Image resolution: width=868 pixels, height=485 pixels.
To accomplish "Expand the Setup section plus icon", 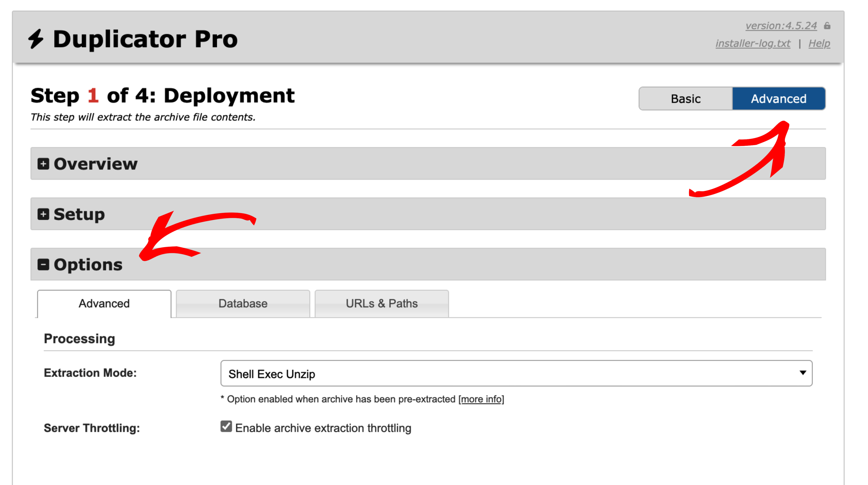I will coord(43,214).
